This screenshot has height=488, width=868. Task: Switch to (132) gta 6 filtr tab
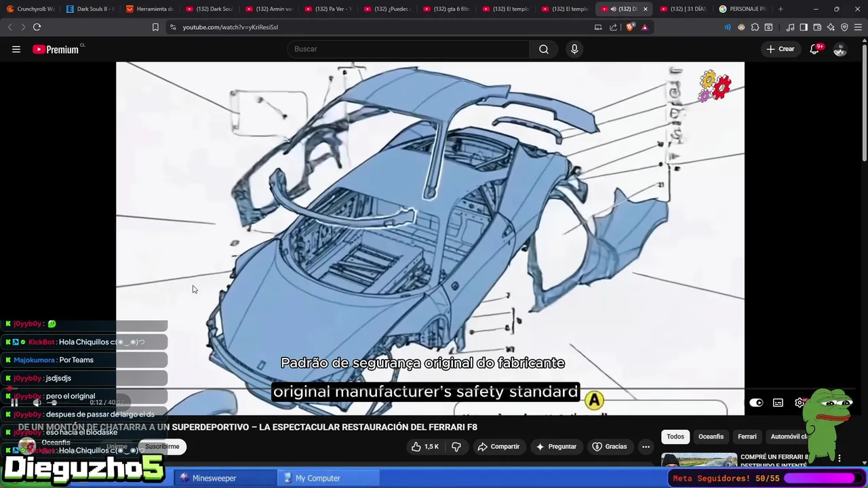(448, 9)
